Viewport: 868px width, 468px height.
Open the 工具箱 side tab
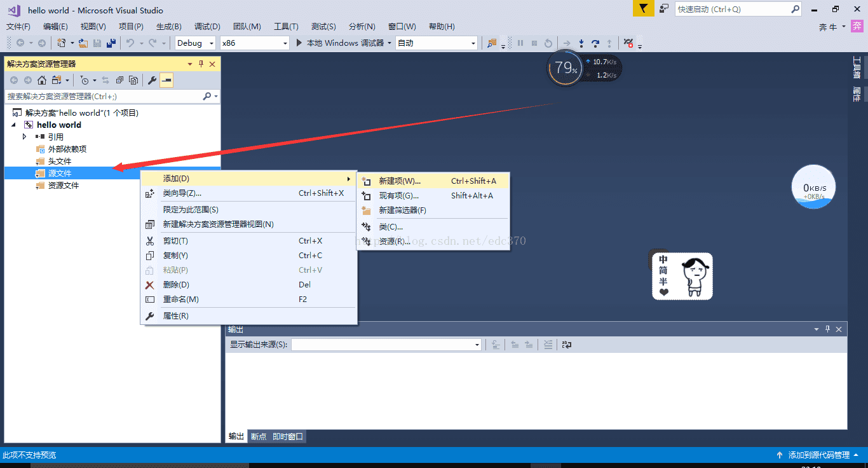tap(857, 68)
